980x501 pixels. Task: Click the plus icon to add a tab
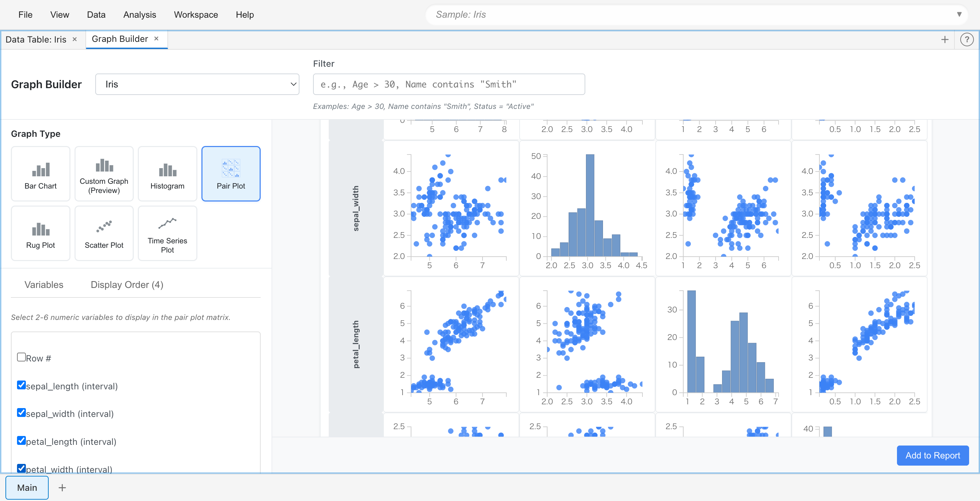(x=945, y=39)
